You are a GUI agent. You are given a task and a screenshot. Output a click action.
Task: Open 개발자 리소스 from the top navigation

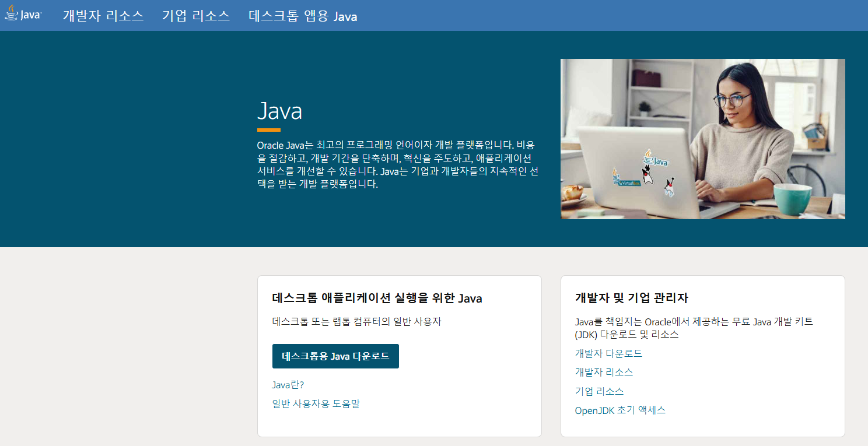click(x=103, y=16)
